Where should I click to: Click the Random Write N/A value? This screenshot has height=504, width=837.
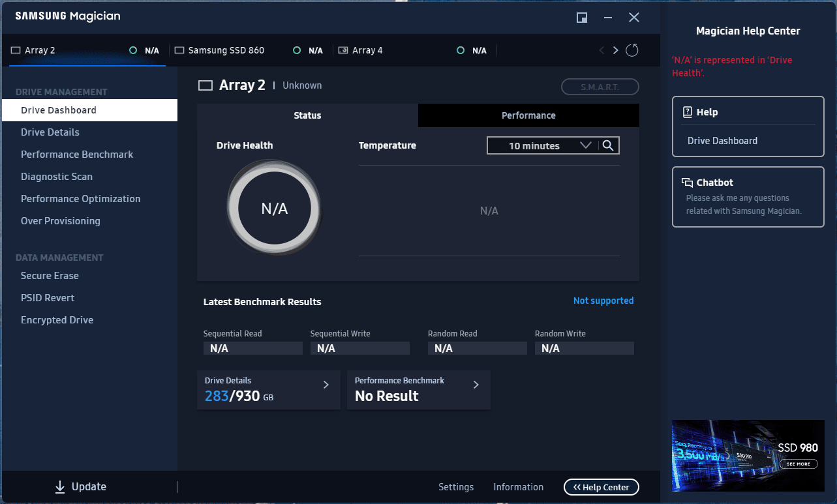584,348
